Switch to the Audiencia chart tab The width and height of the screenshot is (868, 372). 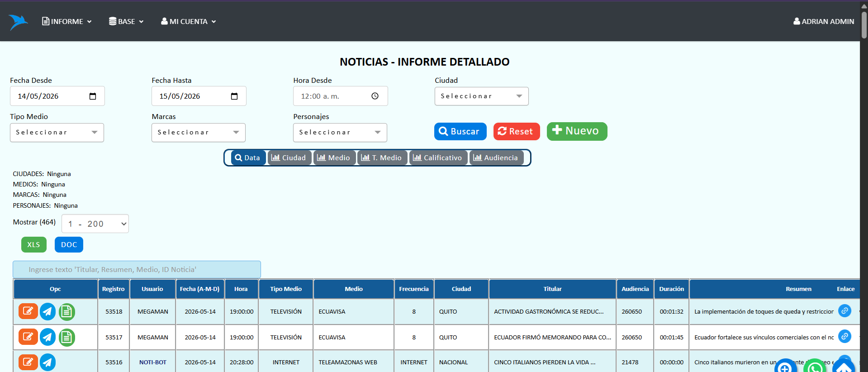[496, 157]
